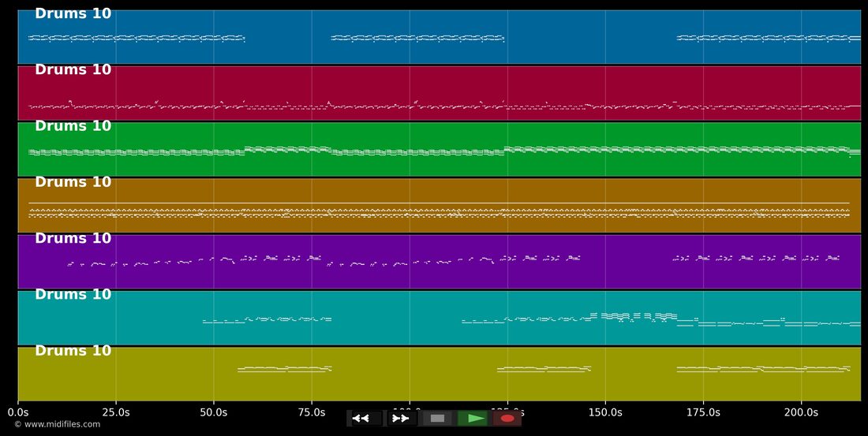Jump to the 175.0s timeline marker
This screenshot has height=436, width=868.
[x=703, y=412]
